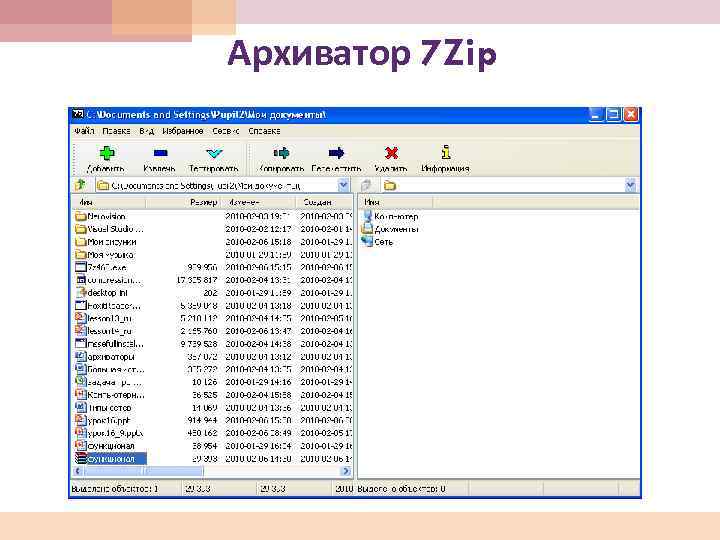
Task: Click status bar text Выделено объектов: 0
Action: [401, 489]
